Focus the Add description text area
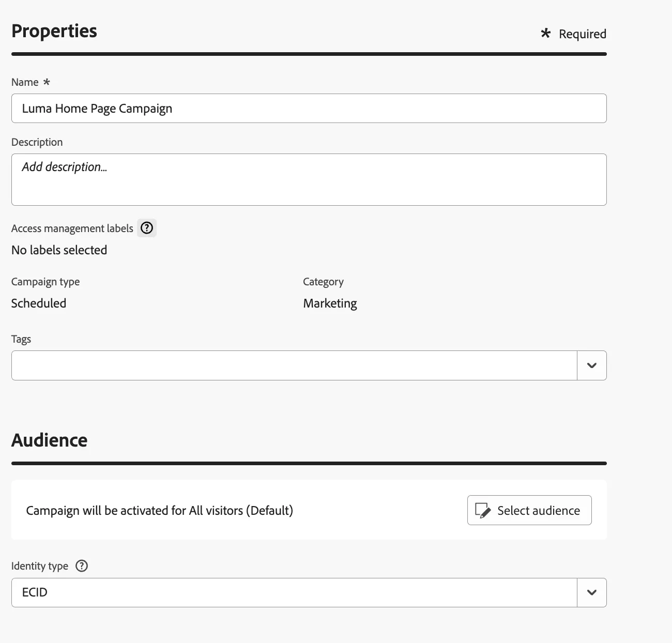This screenshot has width=672, height=643. click(x=309, y=179)
